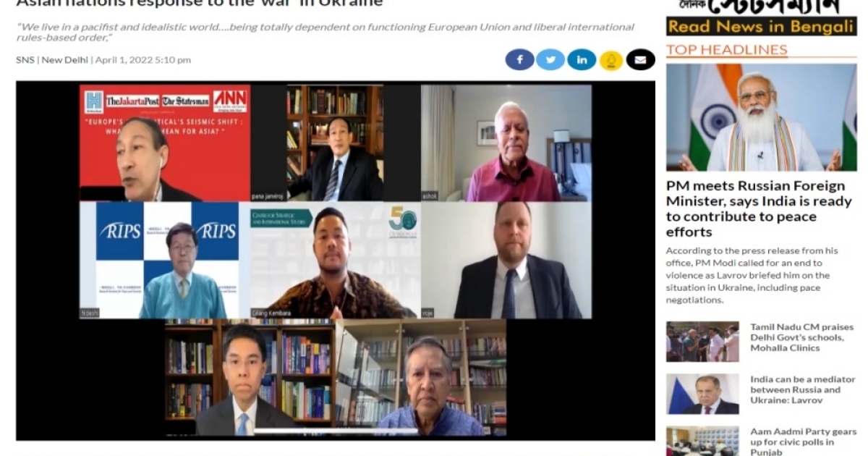Click the yellow Koo share icon
868x456 pixels.
coord(611,60)
